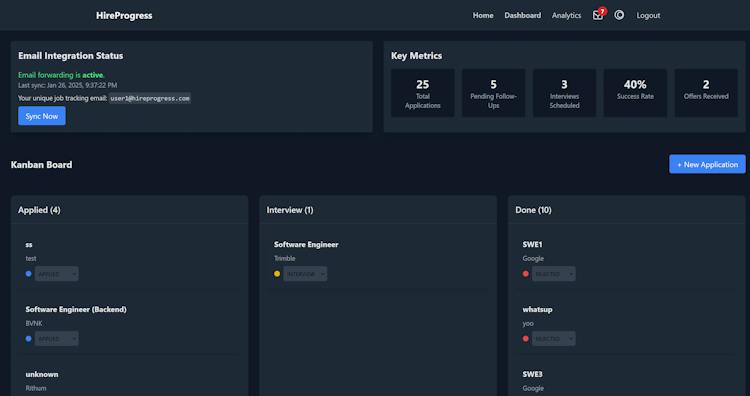Select the Pending Follow-Ups metric tile
The height and width of the screenshot is (396, 750).
coord(493,93)
